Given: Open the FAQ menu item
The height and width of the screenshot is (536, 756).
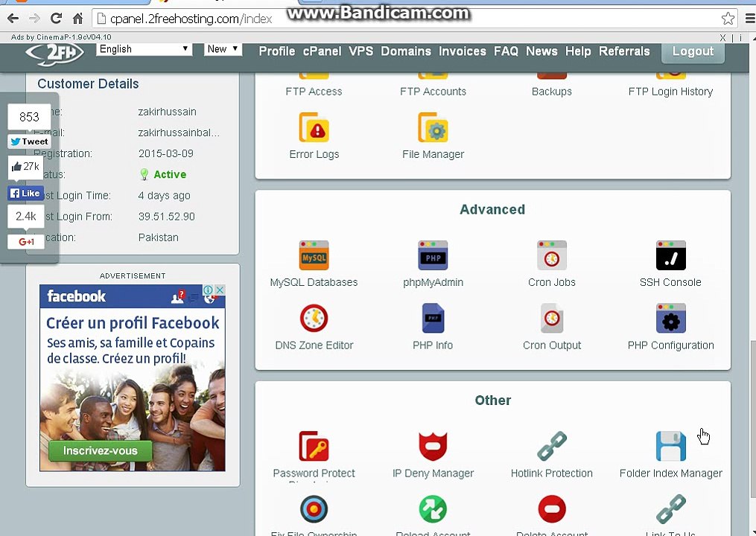Looking at the screenshot, I should 506,51.
